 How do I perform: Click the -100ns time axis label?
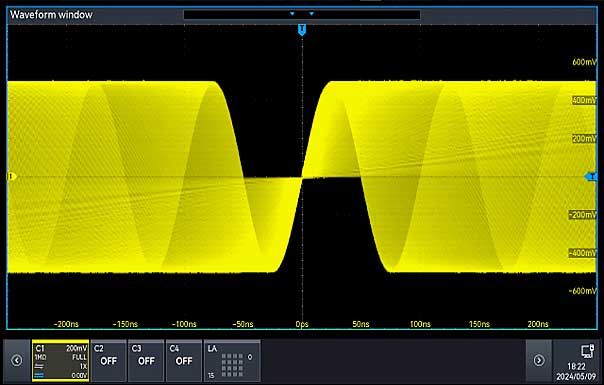coord(184,324)
